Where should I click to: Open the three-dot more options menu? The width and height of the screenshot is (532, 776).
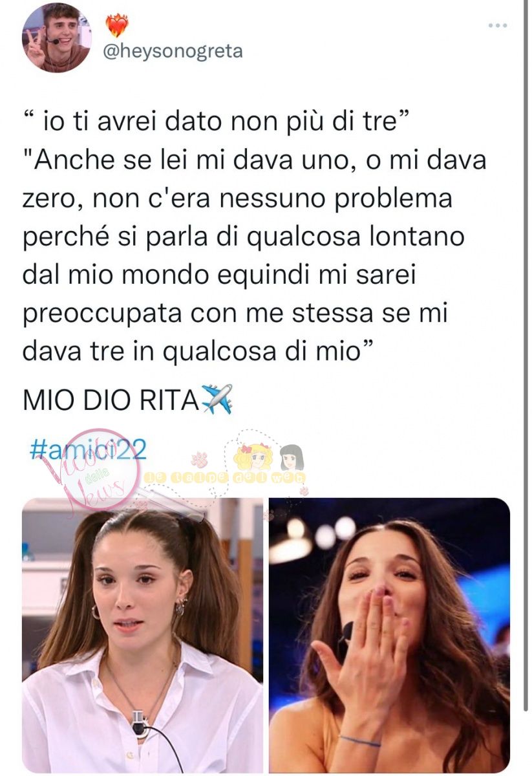(x=497, y=25)
